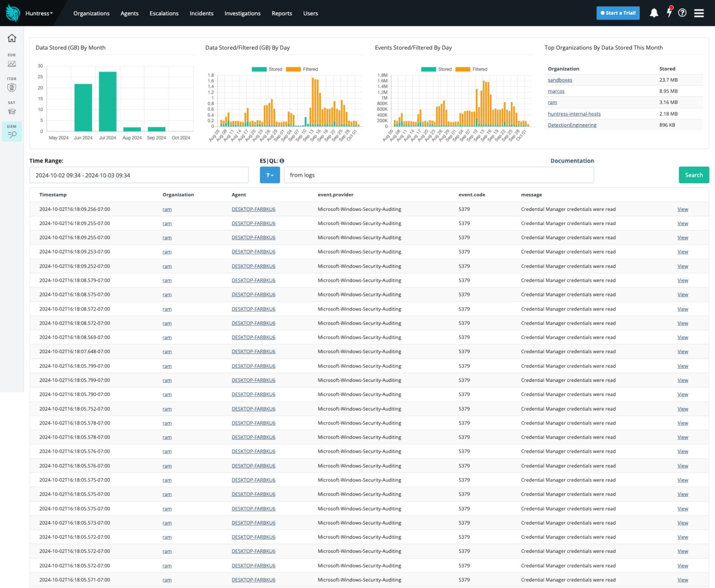The height and width of the screenshot is (588, 715).
Task: Expand the blue question mark dropdown
Action: pos(270,175)
